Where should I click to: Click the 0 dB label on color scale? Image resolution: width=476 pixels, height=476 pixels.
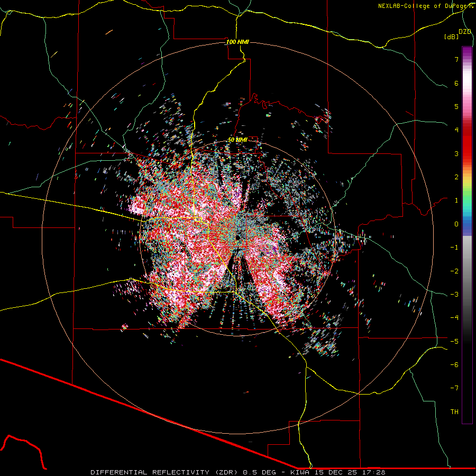(456, 224)
